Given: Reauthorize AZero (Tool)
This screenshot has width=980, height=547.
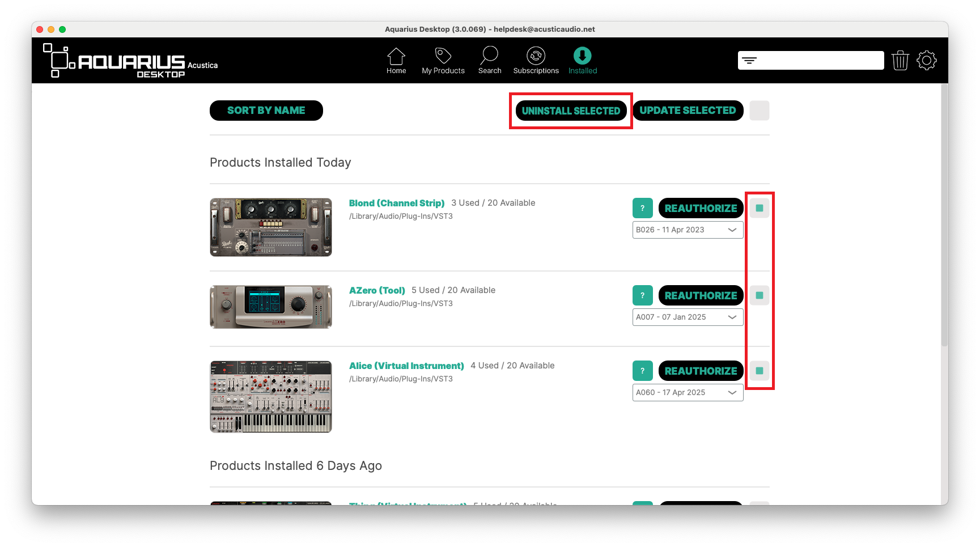Looking at the screenshot, I should (701, 295).
